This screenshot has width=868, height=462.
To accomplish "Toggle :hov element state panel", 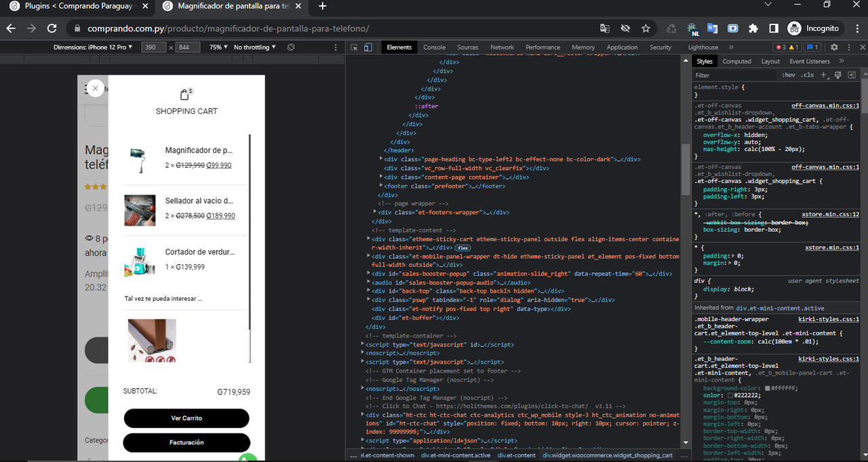I will (x=788, y=75).
